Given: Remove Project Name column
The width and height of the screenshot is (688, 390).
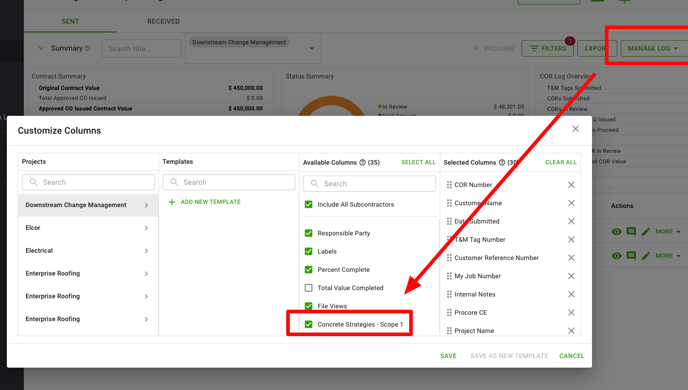Looking at the screenshot, I should click(x=571, y=331).
